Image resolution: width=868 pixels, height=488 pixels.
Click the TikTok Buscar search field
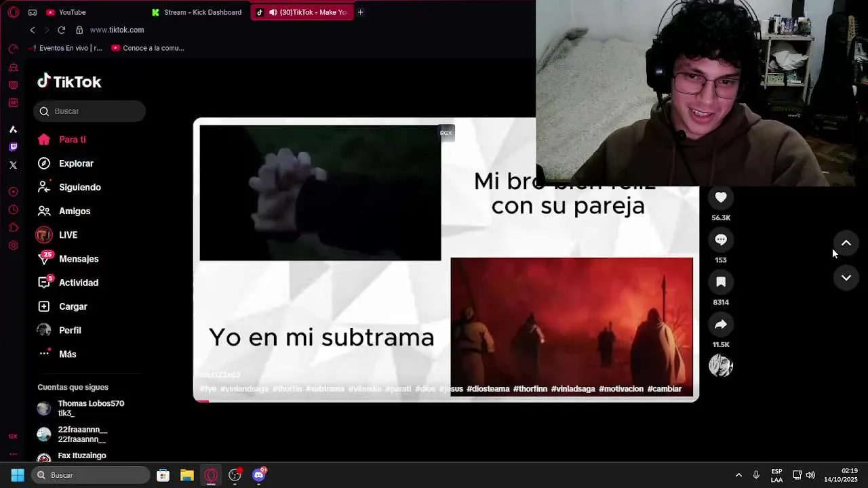90,111
